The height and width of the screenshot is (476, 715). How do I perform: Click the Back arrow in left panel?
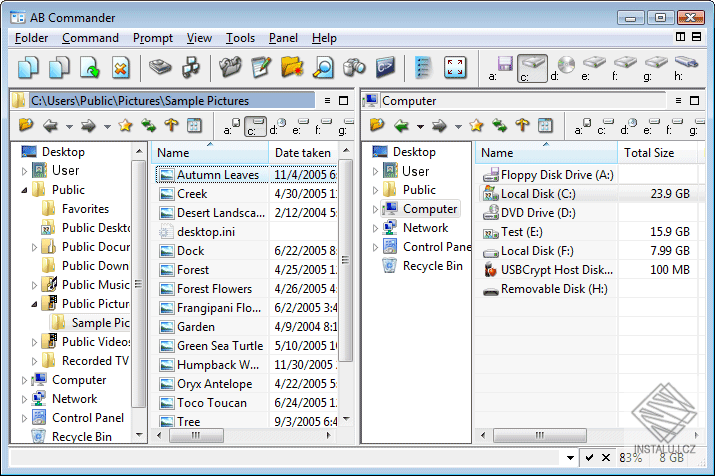tap(50, 125)
